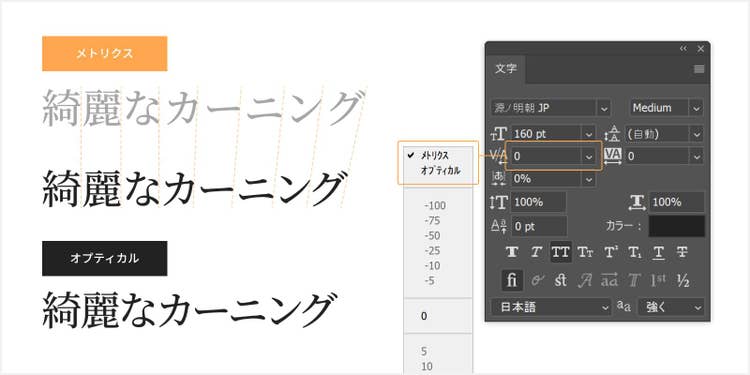The height and width of the screenshot is (375, 750).
Task: Open the tracking value dropdown arrow
Action: tap(697, 156)
